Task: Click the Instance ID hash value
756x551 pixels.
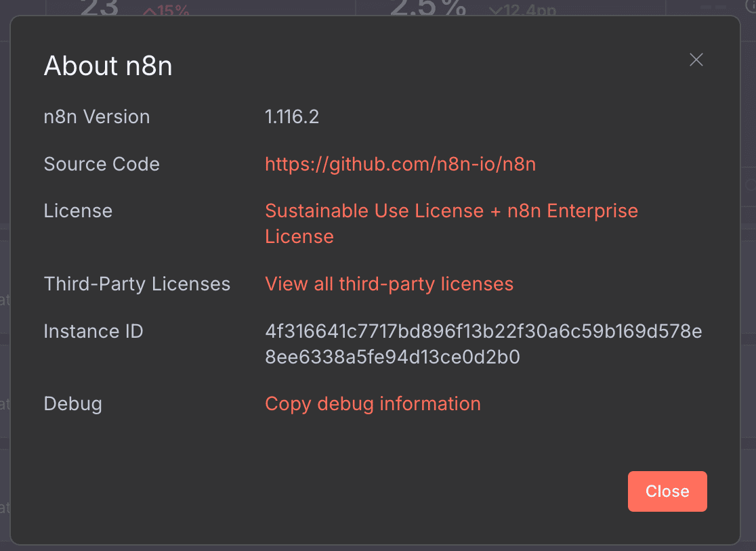Action: (483, 344)
